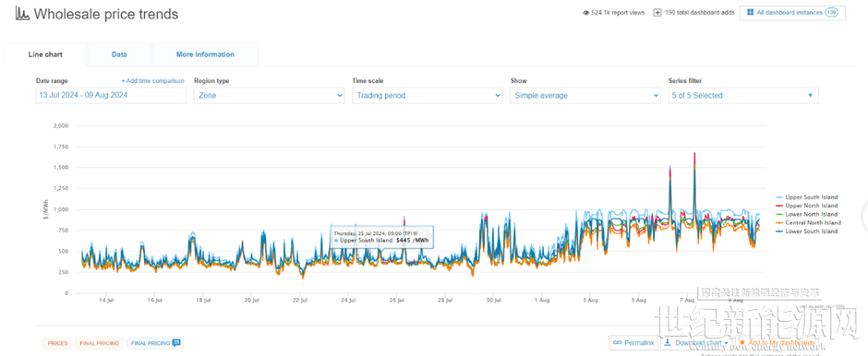The width and height of the screenshot is (868, 356).
Task: Click the 3 Aug x-axis label
Action: tap(591, 301)
